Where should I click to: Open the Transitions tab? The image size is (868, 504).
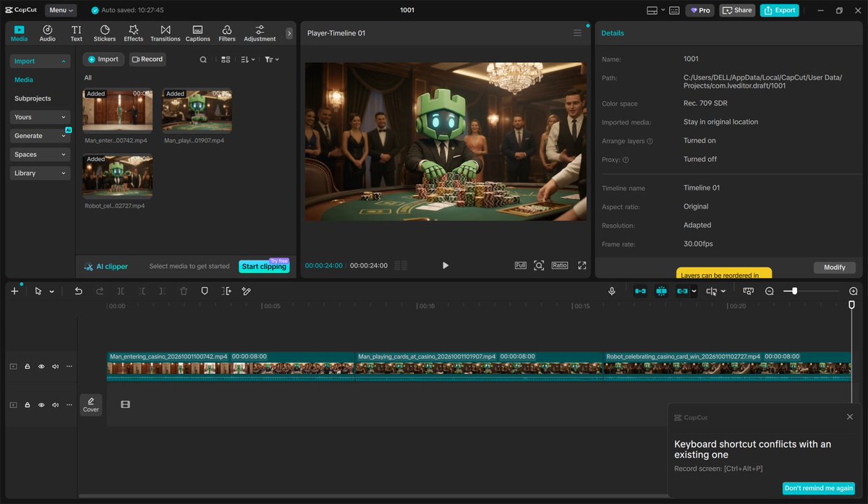166,33
